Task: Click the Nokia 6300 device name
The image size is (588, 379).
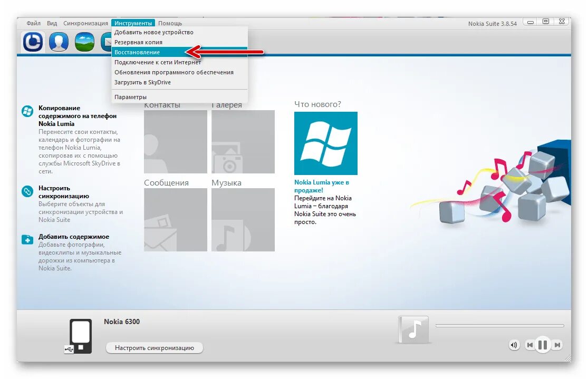Action: click(x=122, y=322)
